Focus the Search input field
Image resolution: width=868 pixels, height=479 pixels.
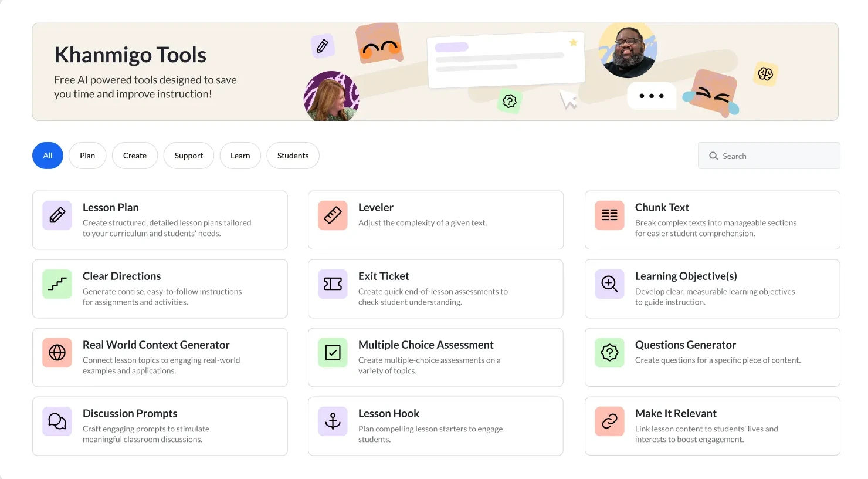pos(769,156)
